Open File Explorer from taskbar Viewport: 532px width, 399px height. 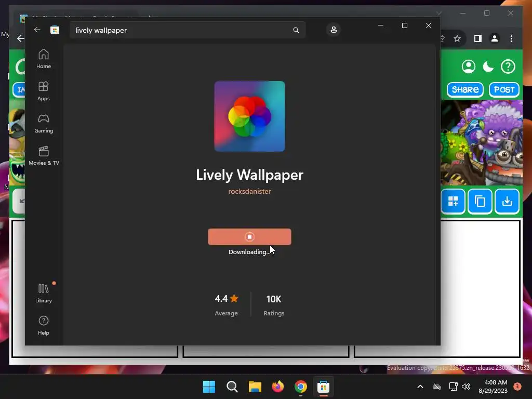click(x=255, y=387)
